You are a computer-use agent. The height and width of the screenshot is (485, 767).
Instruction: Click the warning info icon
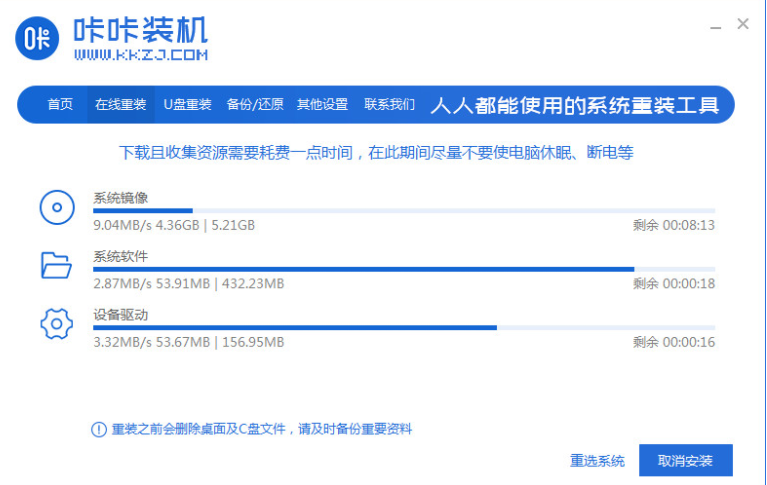(98, 429)
